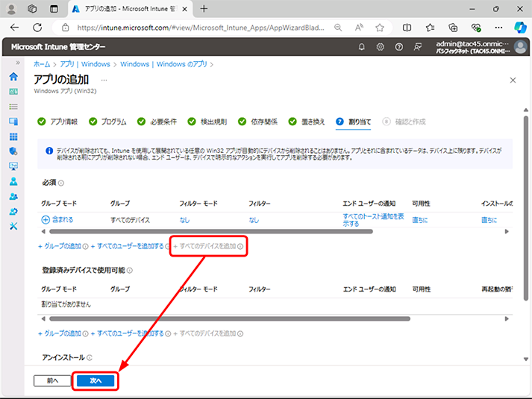Click vertical page scrollbar thumb
This screenshot has height=399, width=532.
click(525, 208)
